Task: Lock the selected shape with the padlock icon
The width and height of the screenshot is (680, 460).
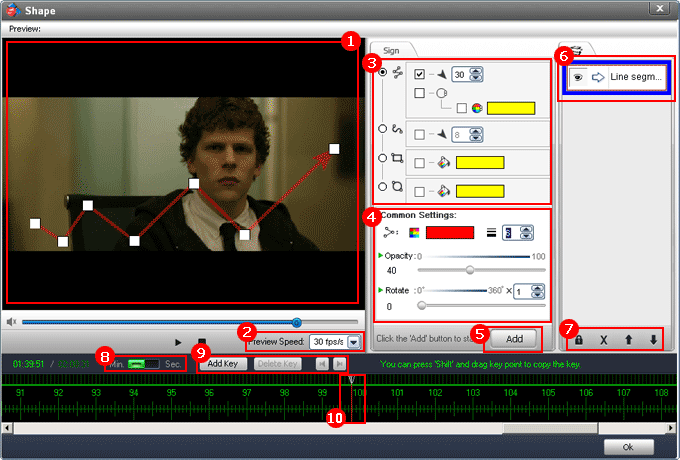Action: tap(579, 340)
